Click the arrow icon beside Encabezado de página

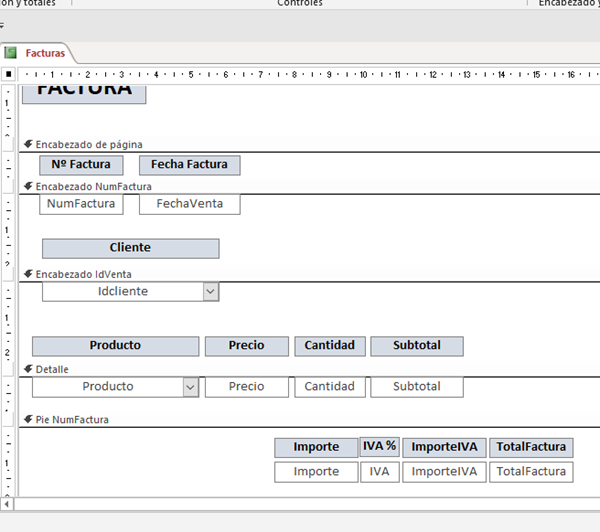point(28,144)
